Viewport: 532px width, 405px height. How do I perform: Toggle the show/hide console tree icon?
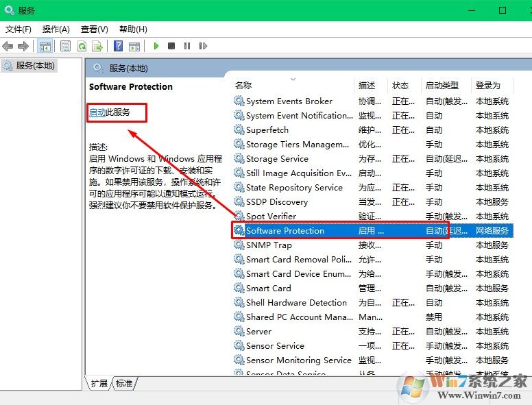pyautogui.click(x=45, y=46)
